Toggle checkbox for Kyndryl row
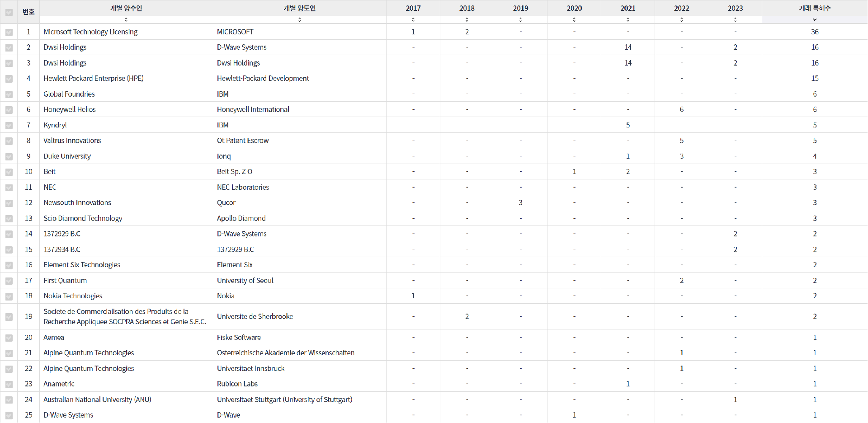The height and width of the screenshot is (423, 868). point(9,126)
